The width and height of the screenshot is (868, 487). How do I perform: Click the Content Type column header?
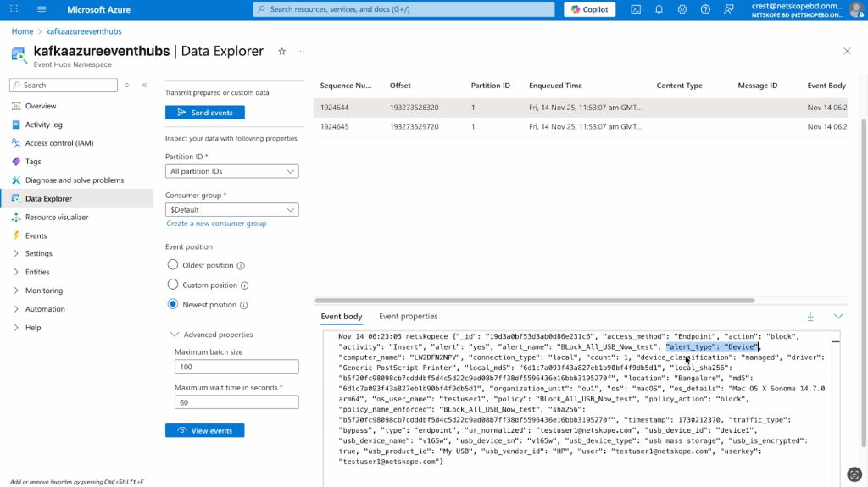679,86
